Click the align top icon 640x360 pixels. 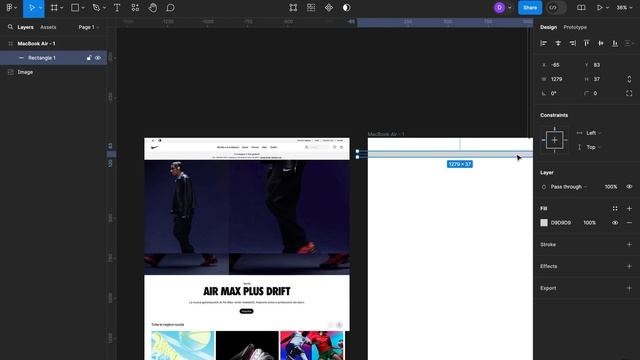tap(587, 43)
